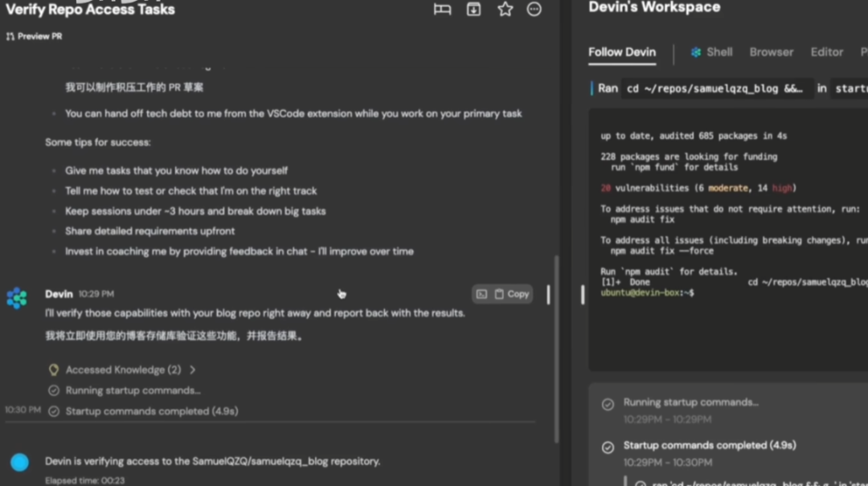Switch to the Editor tab

coord(826,52)
